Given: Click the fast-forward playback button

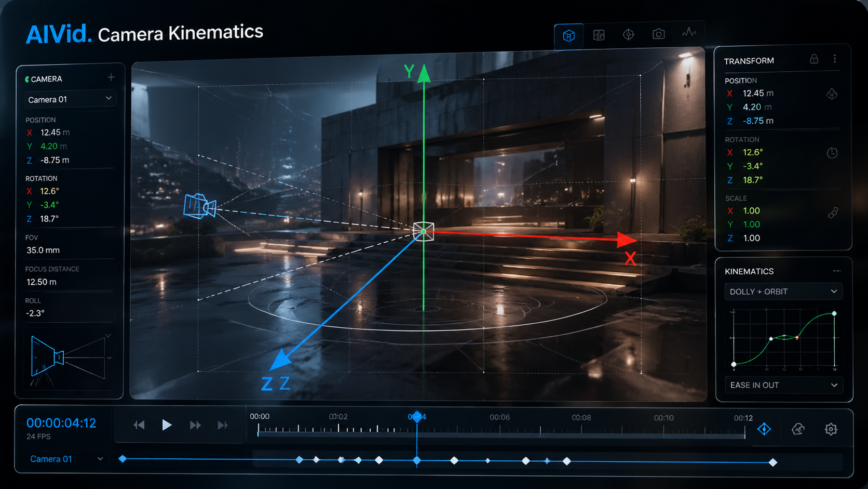Looking at the screenshot, I should coord(195,425).
